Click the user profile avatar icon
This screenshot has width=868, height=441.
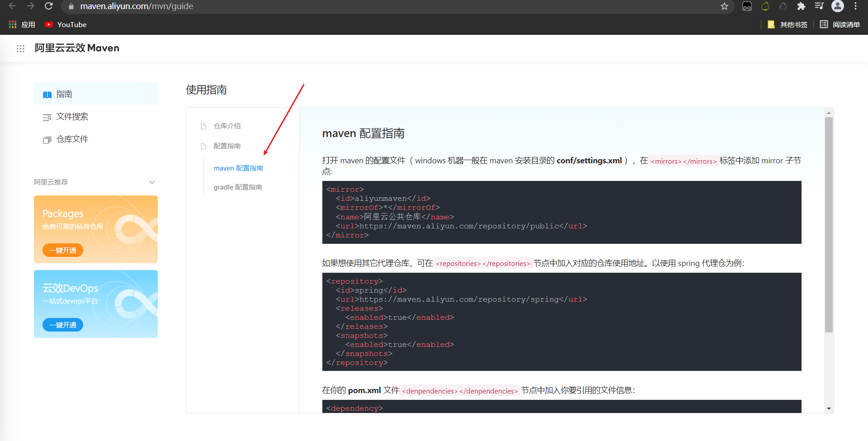(838, 6)
